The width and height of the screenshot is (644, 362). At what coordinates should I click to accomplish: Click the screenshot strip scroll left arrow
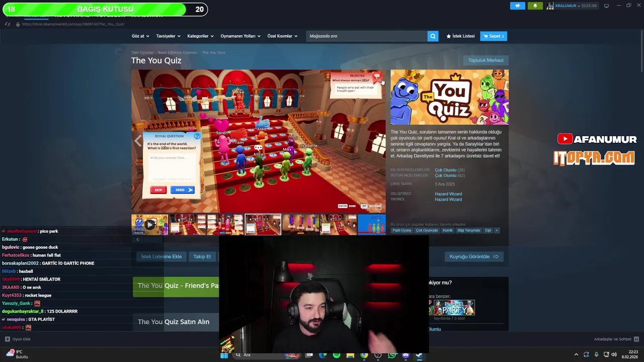(137, 240)
